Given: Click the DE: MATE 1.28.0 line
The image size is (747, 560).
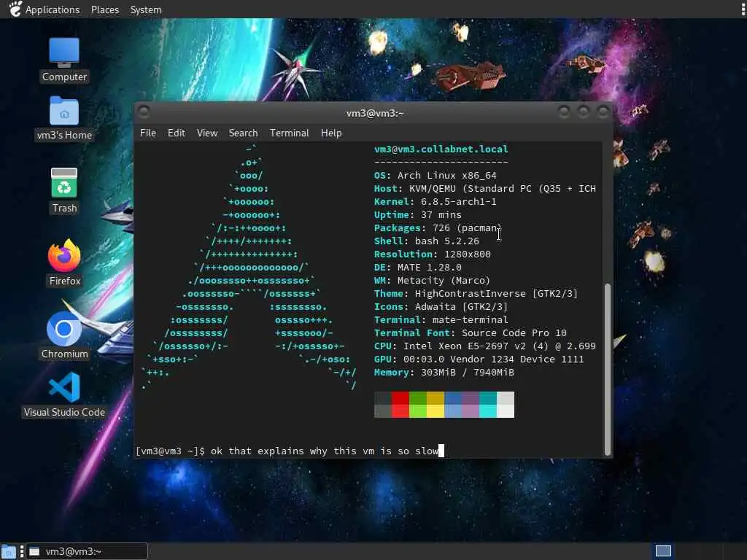Looking at the screenshot, I should click(x=418, y=267).
